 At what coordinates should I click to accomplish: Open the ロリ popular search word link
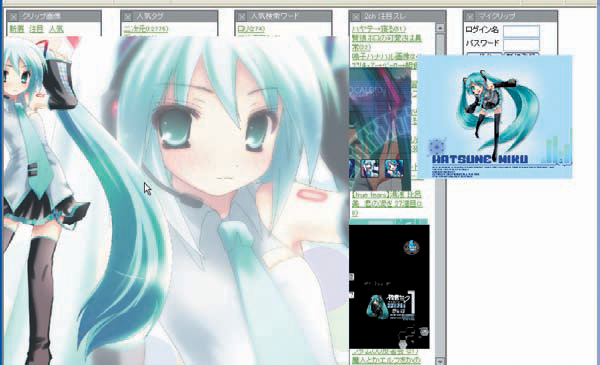click(251, 29)
